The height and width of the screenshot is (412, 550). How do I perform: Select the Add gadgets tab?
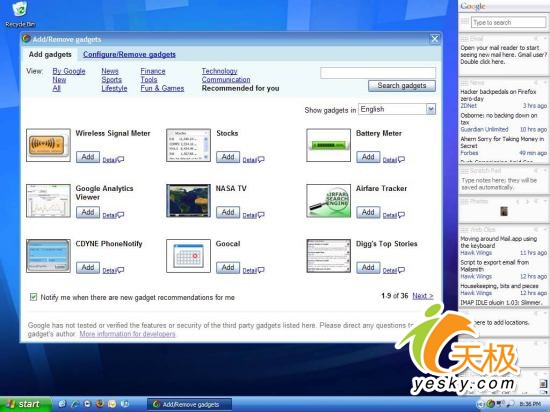[x=50, y=55]
